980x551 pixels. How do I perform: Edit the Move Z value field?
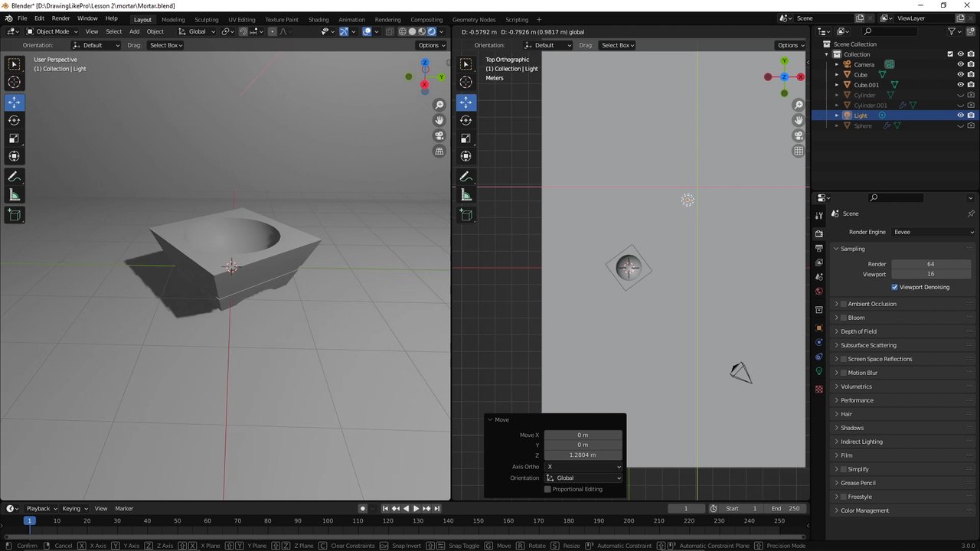click(583, 455)
